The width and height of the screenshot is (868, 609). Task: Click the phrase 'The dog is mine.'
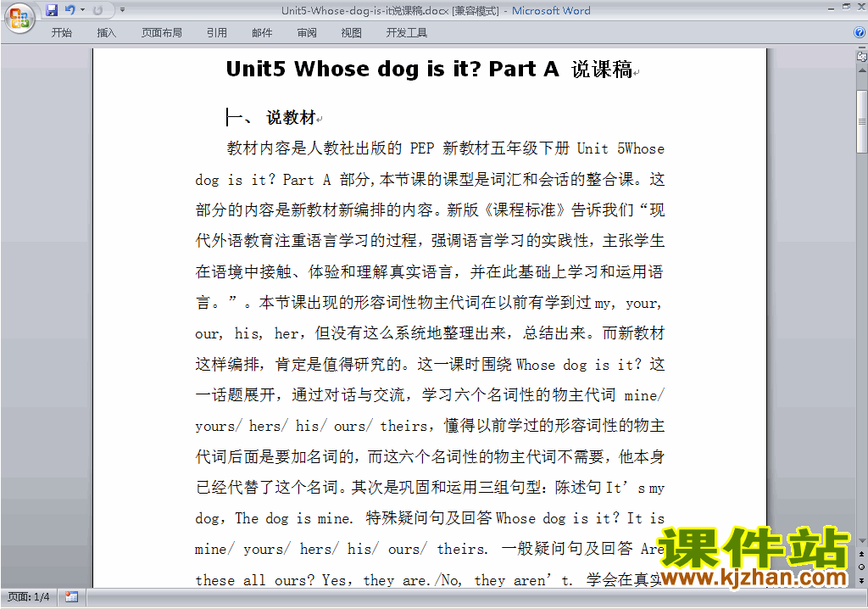coord(294,519)
